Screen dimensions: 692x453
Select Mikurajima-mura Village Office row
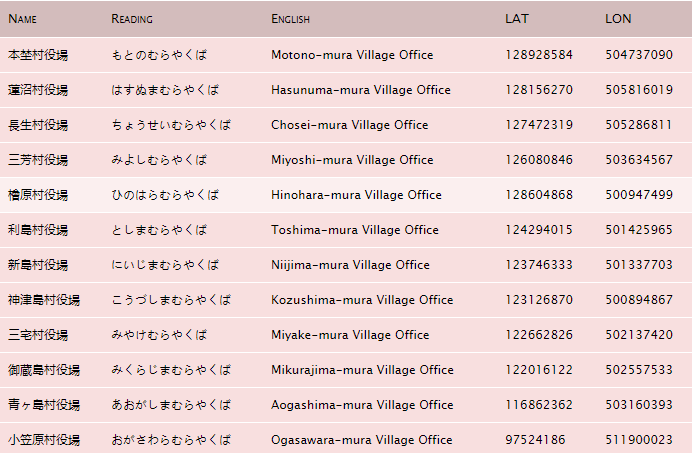click(346, 370)
